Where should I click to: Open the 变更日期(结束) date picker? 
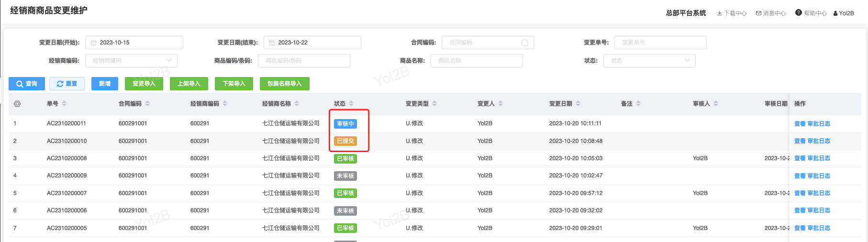pyautogui.click(x=312, y=43)
